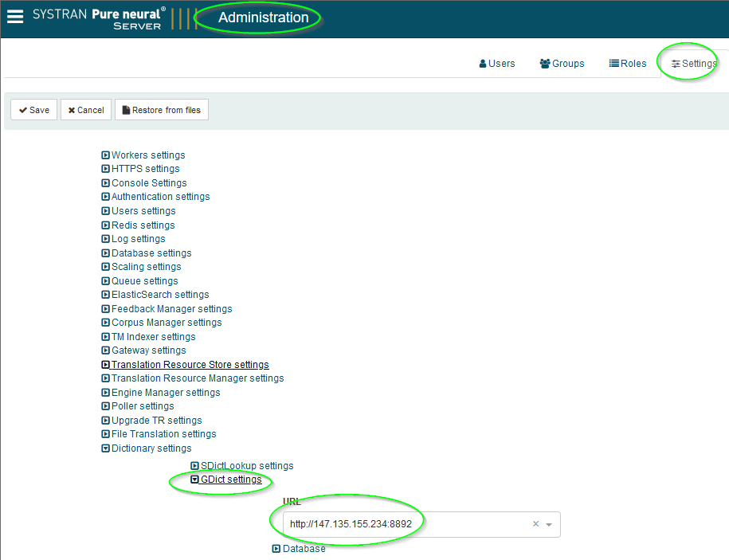Screen dimensions: 729x560
Task: Click the GDict settings label
Action: click(x=232, y=479)
